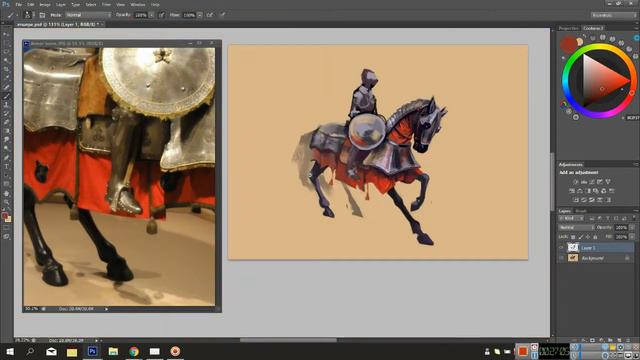This screenshot has width=640, height=360.
Task: Open the brush Opacity slider arrow
Action: point(151,15)
